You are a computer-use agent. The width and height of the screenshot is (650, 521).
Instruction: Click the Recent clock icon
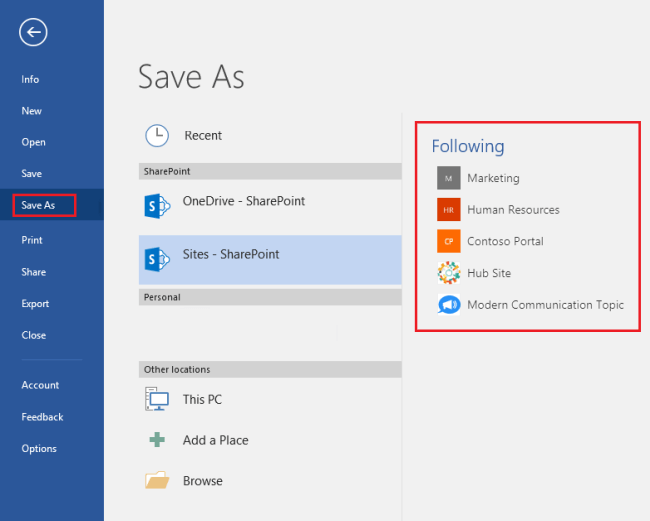157,136
